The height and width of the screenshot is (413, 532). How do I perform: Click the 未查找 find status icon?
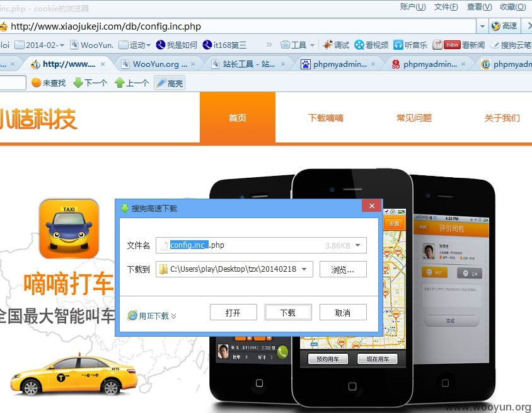pyautogui.click(x=37, y=83)
